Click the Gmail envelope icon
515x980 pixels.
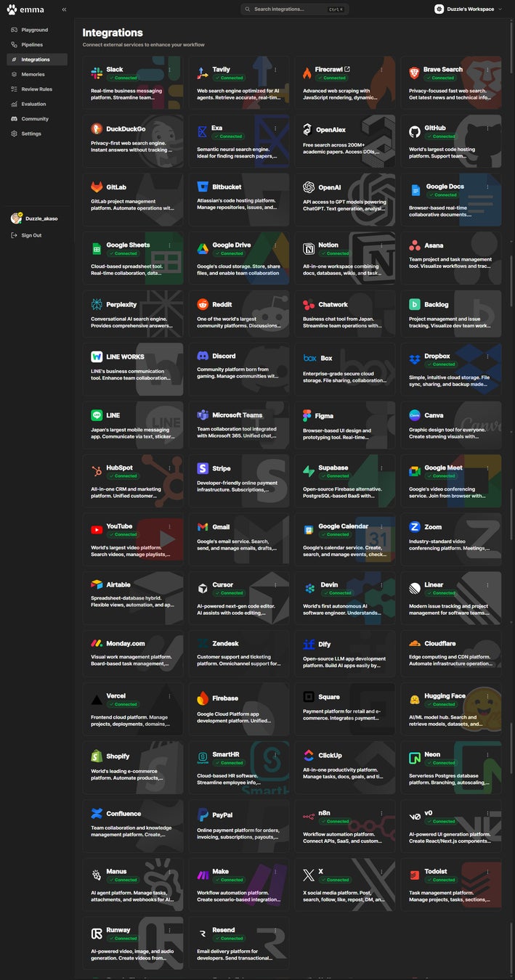[203, 527]
